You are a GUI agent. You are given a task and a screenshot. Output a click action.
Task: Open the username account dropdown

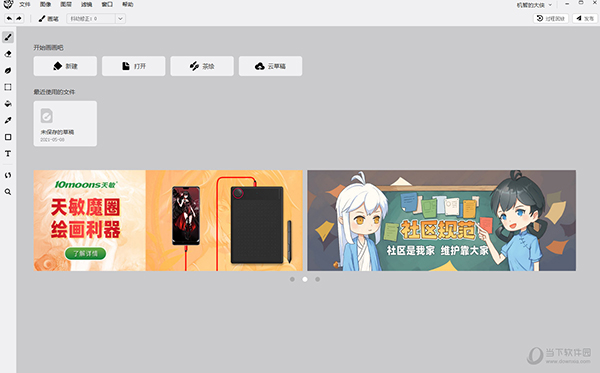(x=534, y=5)
